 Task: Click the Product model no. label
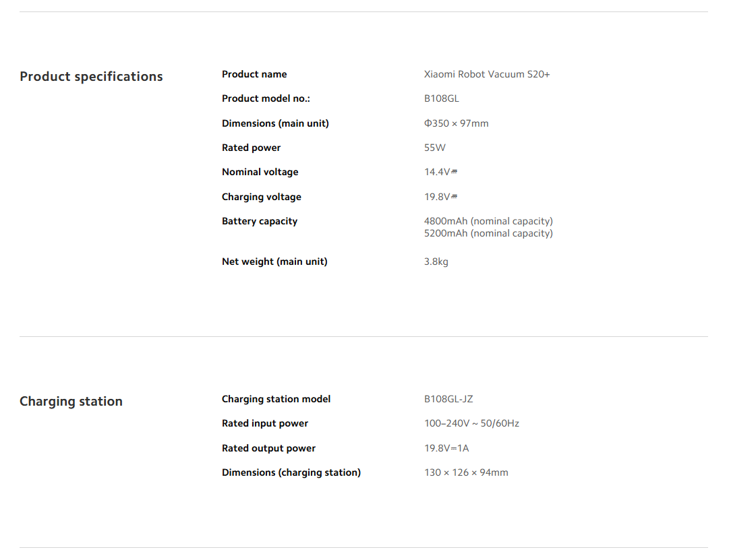tap(266, 98)
